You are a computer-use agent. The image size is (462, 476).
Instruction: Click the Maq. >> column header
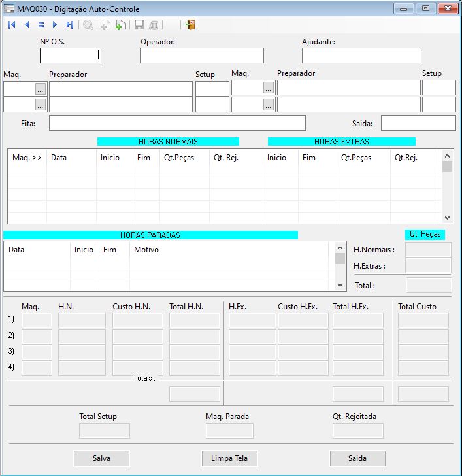[27, 158]
